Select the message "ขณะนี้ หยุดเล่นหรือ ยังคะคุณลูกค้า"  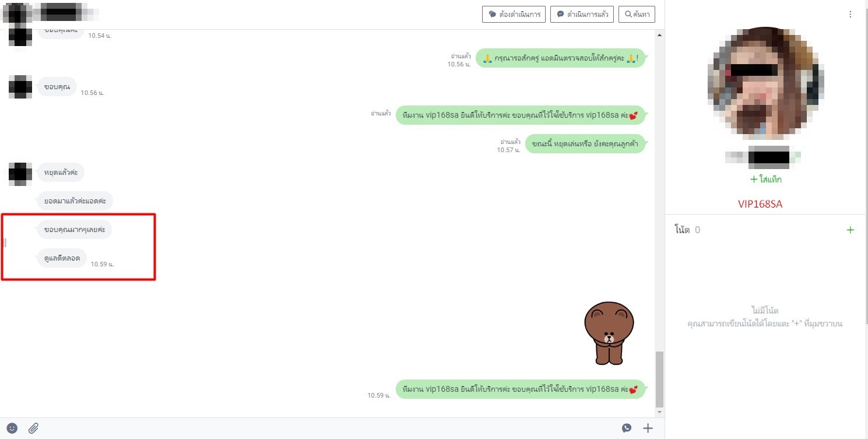click(585, 144)
